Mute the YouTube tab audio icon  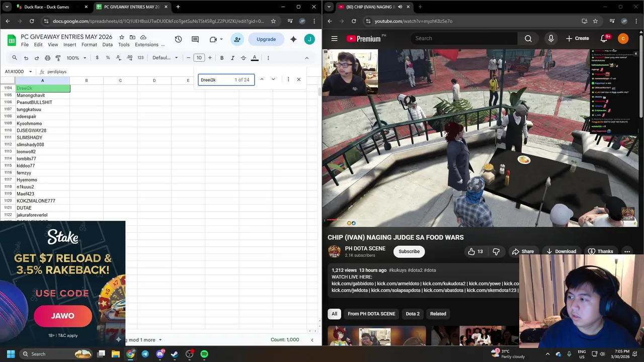coord(400,7)
